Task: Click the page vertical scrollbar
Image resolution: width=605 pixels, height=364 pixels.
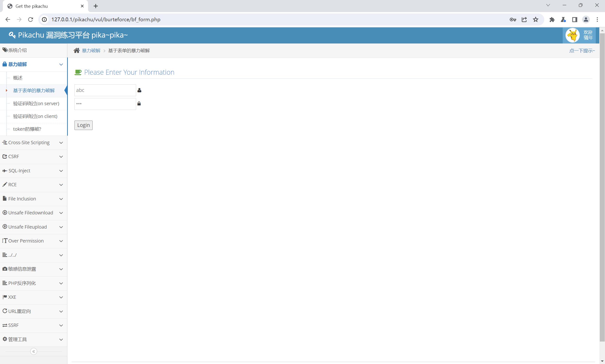Action: point(602,187)
